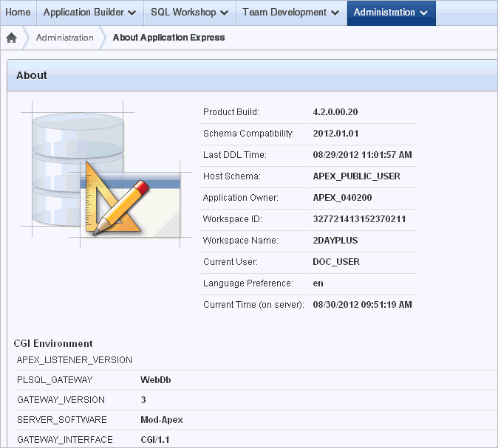Click the Schema Compatibility label
498x448 pixels.
pos(249,134)
